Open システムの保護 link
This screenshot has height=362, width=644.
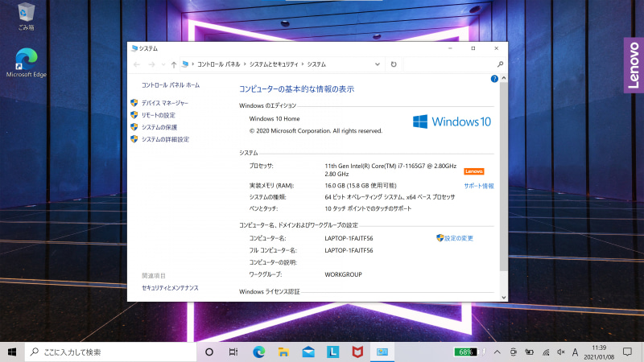coord(159,127)
